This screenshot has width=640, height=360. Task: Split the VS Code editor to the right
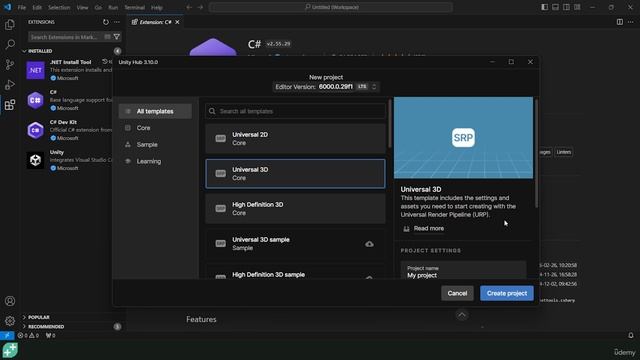pyautogui.click(x=620, y=22)
